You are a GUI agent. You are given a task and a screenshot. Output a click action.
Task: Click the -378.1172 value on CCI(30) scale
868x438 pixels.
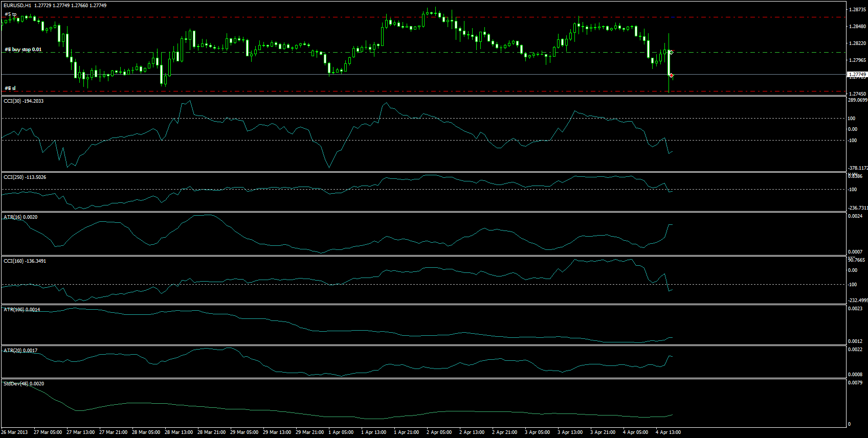858,168
